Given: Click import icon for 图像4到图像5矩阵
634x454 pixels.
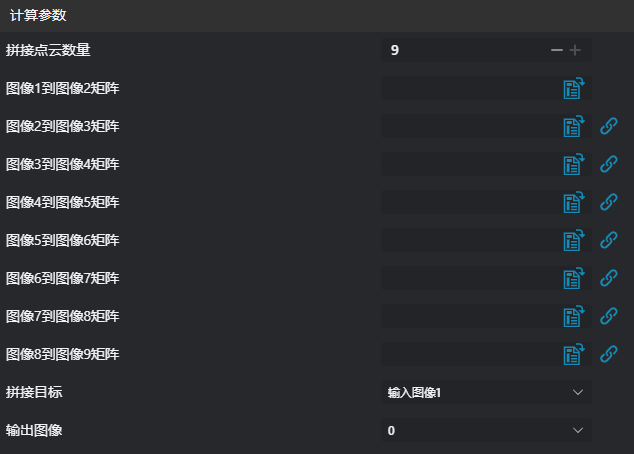Looking at the screenshot, I should tap(573, 202).
